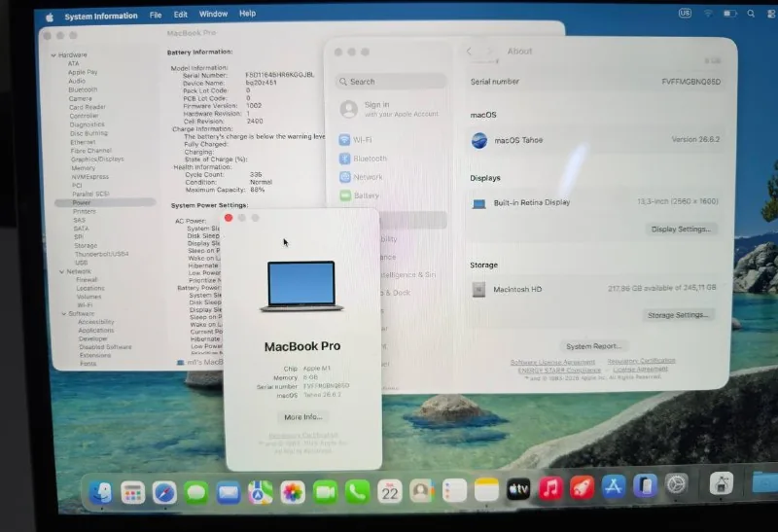
Task: Click the macOS Tahoe row in About
Action: pyautogui.click(x=595, y=140)
